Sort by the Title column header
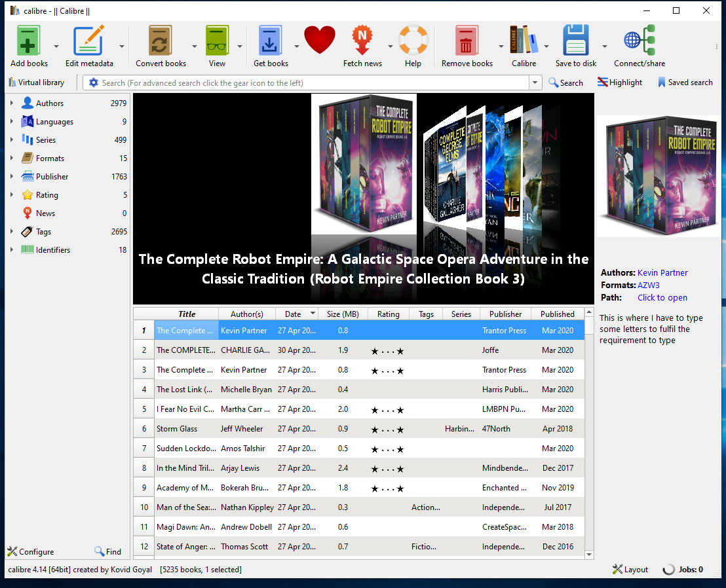Screen dimensions: 726x588 (187, 314)
